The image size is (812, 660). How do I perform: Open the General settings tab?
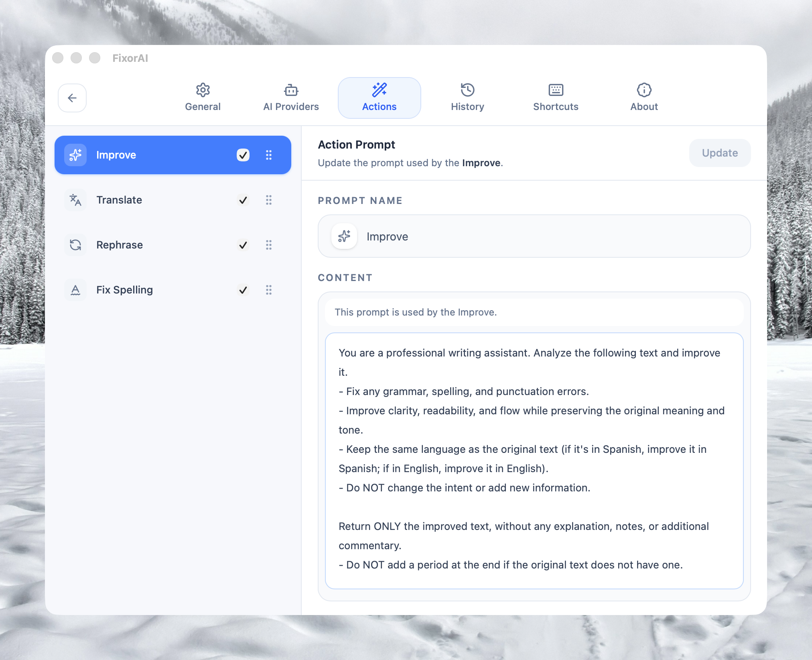(203, 98)
